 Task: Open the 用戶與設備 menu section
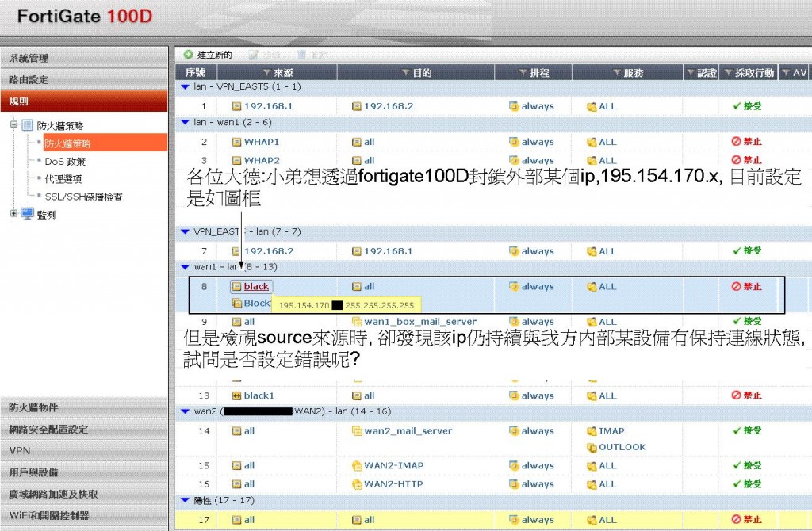pyautogui.click(x=84, y=472)
